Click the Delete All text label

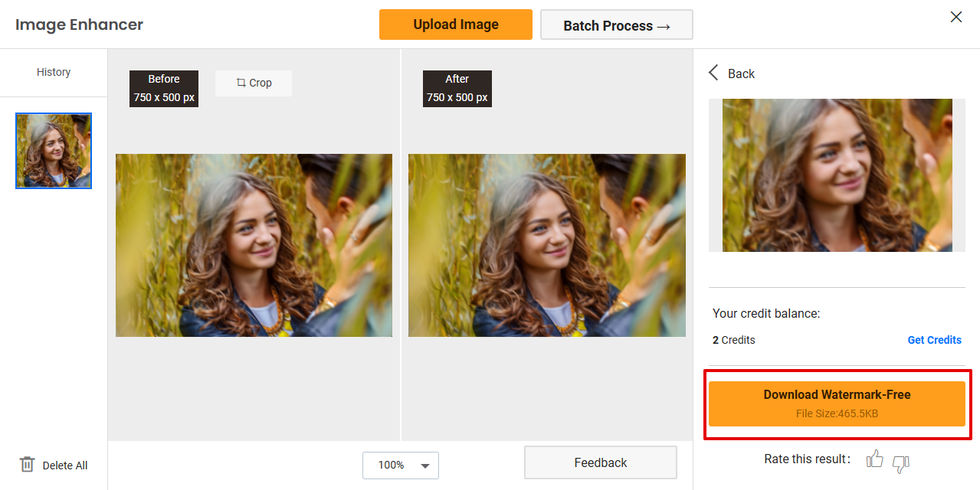[x=65, y=465]
